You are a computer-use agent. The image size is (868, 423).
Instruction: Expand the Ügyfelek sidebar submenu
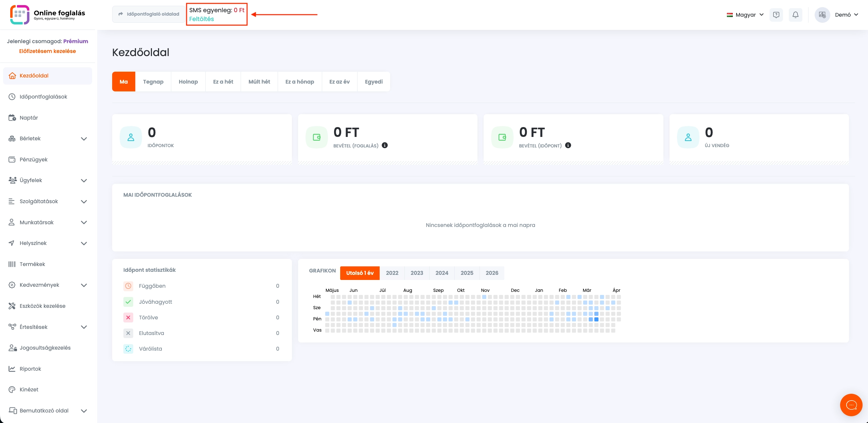[x=84, y=180]
